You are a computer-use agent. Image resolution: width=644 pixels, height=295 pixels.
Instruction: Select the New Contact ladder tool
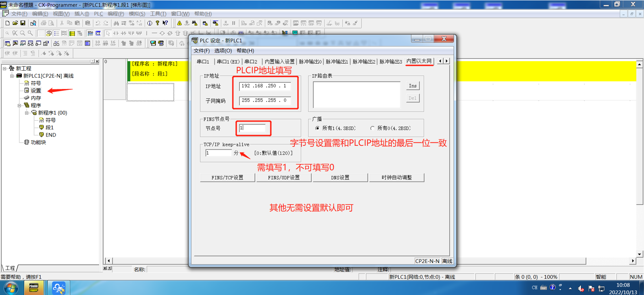click(116, 33)
